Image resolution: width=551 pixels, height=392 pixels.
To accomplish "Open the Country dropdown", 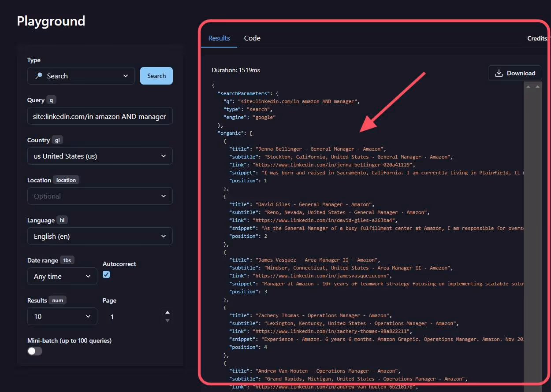I will point(100,156).
